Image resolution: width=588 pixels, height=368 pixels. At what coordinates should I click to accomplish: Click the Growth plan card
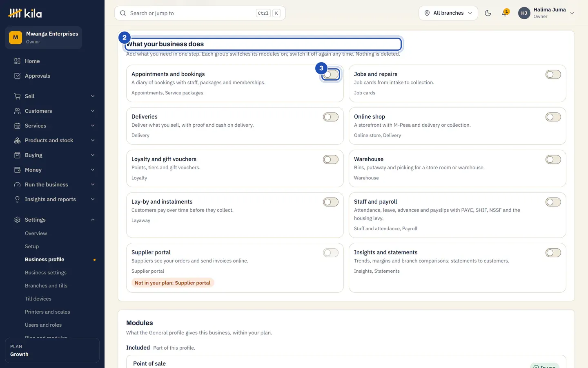[x=52, y=350]
